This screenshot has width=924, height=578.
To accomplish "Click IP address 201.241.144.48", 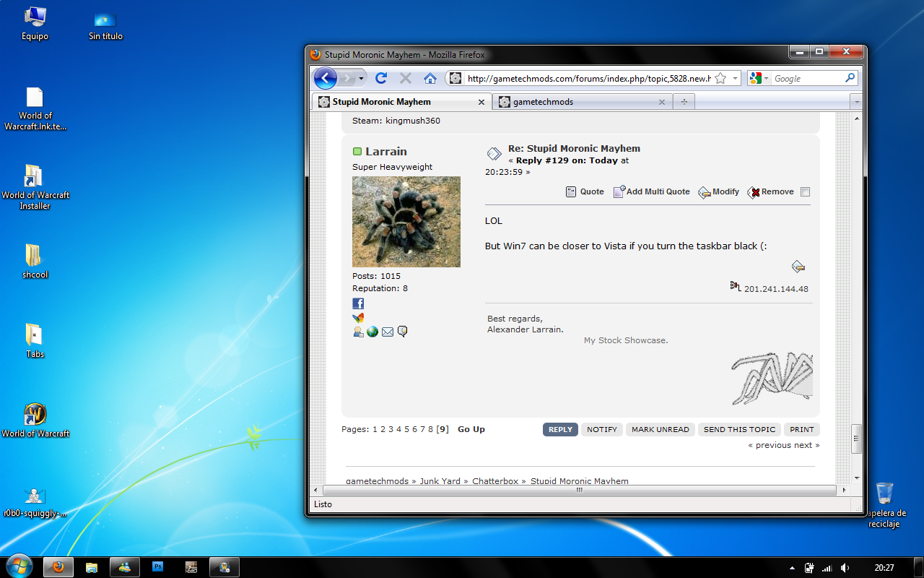I will (x=776, y=289).
